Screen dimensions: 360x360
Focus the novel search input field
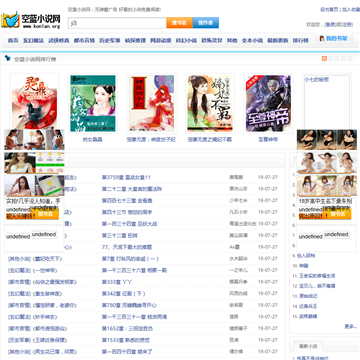pos(117,23)
